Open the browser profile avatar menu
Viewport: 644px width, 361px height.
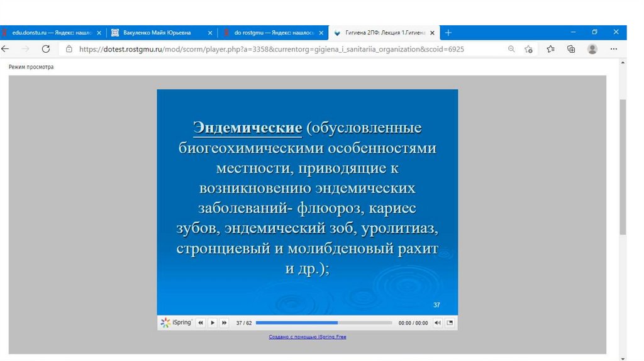(x=592, y=49)
